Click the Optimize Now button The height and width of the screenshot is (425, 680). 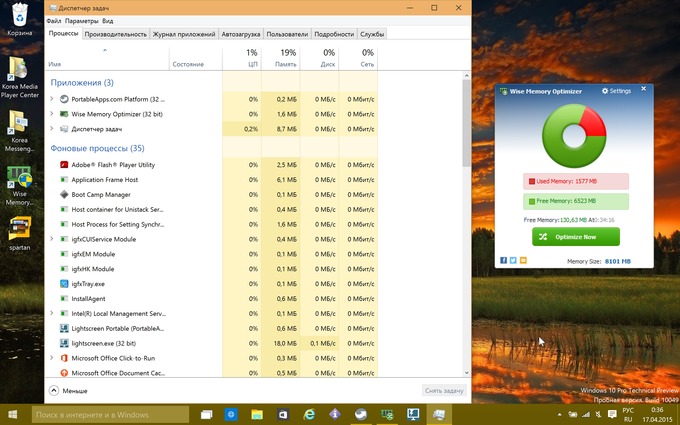[575, 237]
